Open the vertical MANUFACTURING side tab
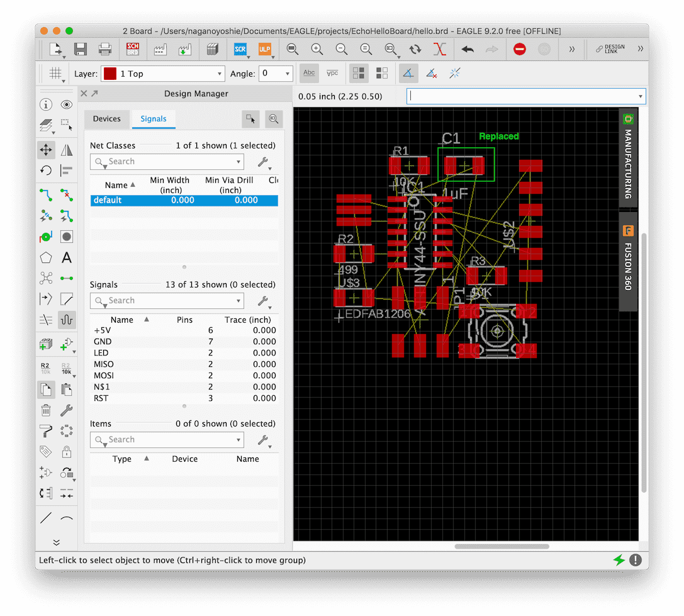The width and height of the screenshot is (684, 616). (628, 158)
